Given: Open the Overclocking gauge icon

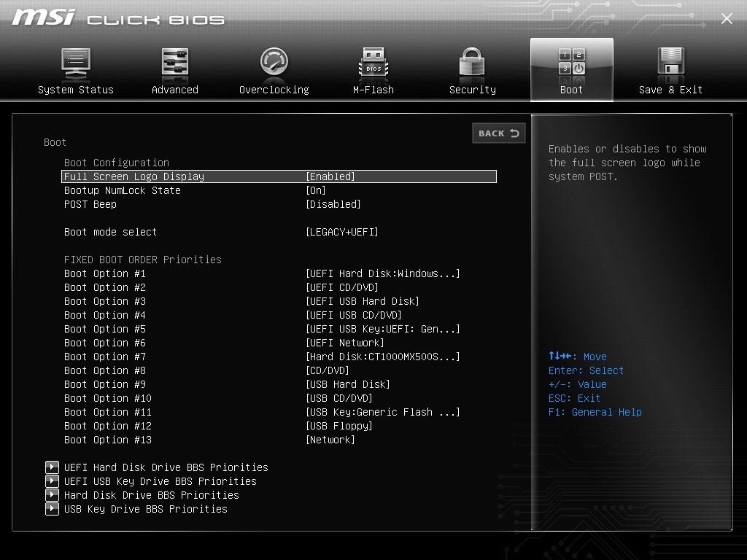Looking at the screenshot, I should point(274,62).
